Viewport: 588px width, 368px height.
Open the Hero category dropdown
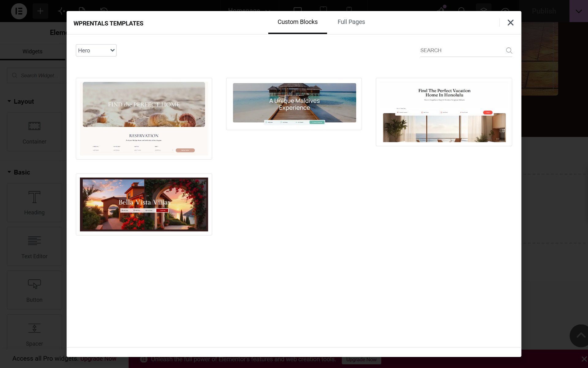tap(96, 50)
